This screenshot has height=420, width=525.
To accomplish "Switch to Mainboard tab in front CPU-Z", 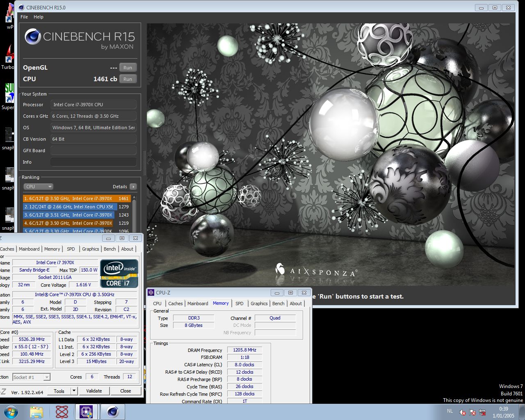I will pyautogui.click(x=198, y=304).
